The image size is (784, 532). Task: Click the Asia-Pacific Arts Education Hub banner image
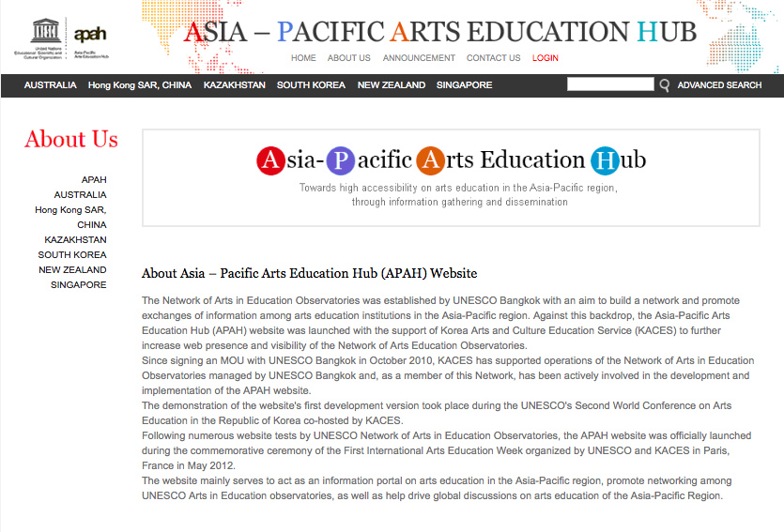click(451, 178)
